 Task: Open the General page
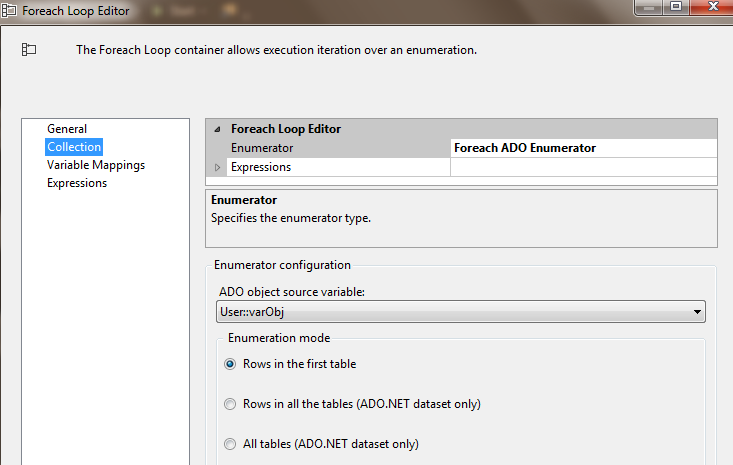67,129
